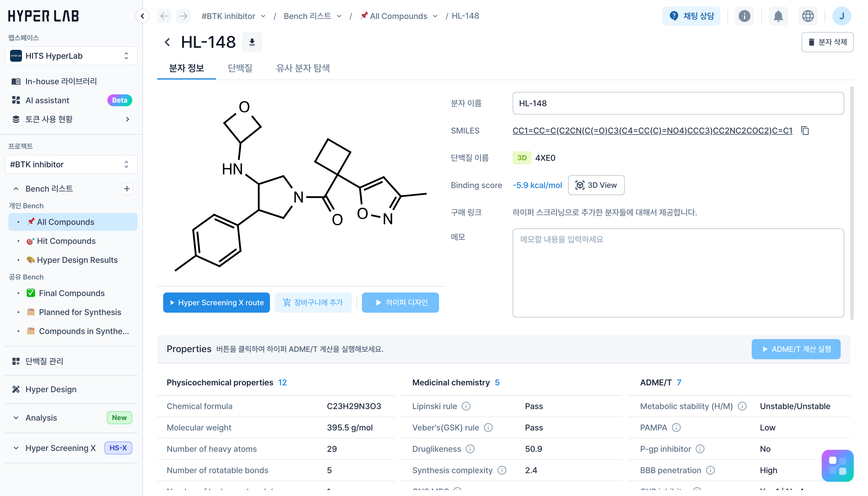The image size is (868, 496).
Task: Click the Hyper Screening X route button
Action: pyautogui.click(x=216, y=302)
